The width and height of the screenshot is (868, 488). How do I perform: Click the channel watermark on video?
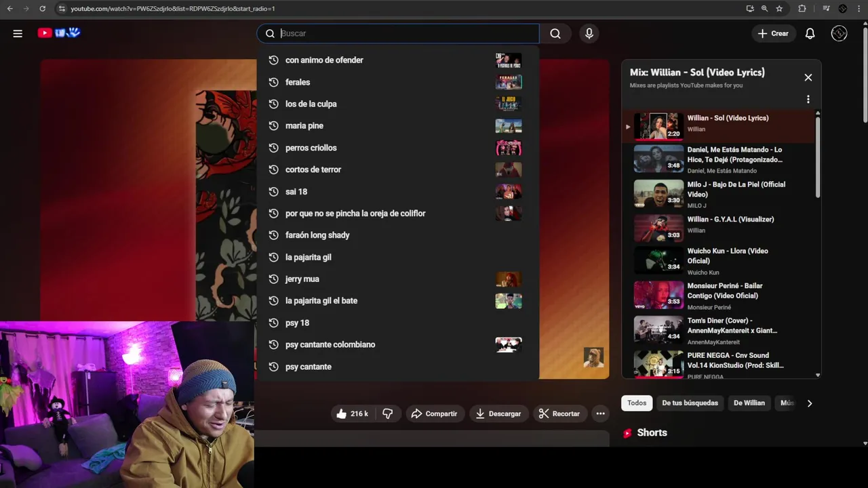(x=593, y=358)
